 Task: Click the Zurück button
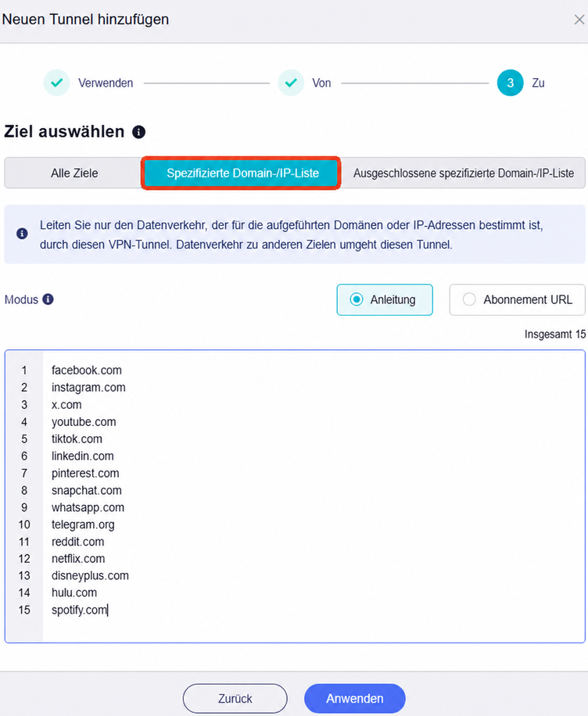click(x=235, y=698)
